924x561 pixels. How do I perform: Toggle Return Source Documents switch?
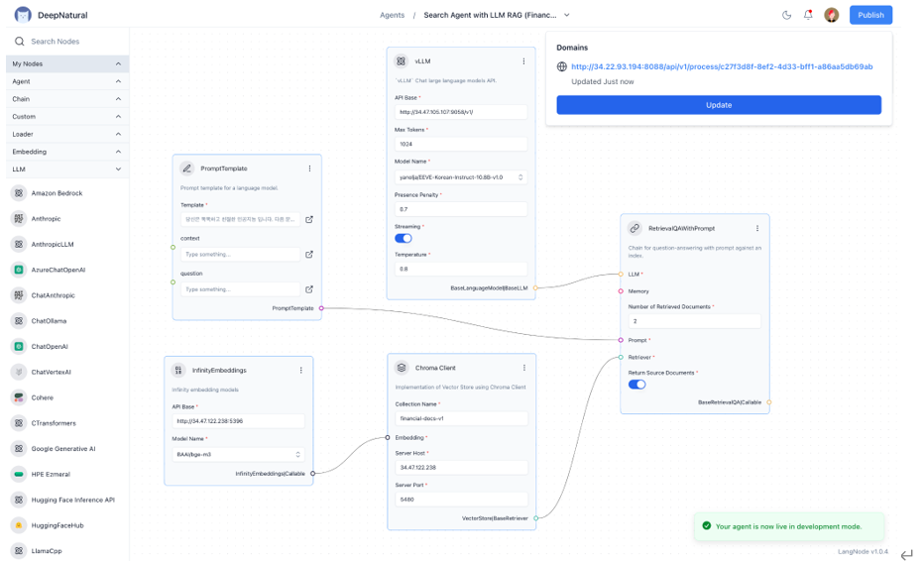click(636, 385)
